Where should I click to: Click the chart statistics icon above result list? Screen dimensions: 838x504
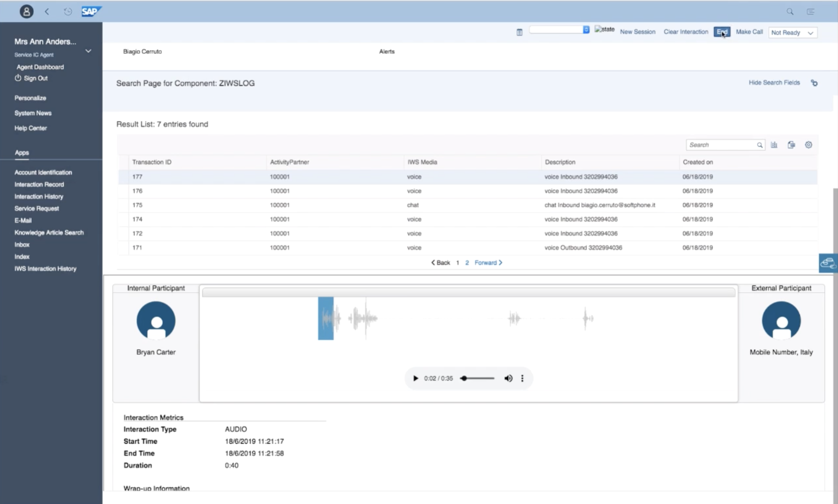[x=774, y=145]
